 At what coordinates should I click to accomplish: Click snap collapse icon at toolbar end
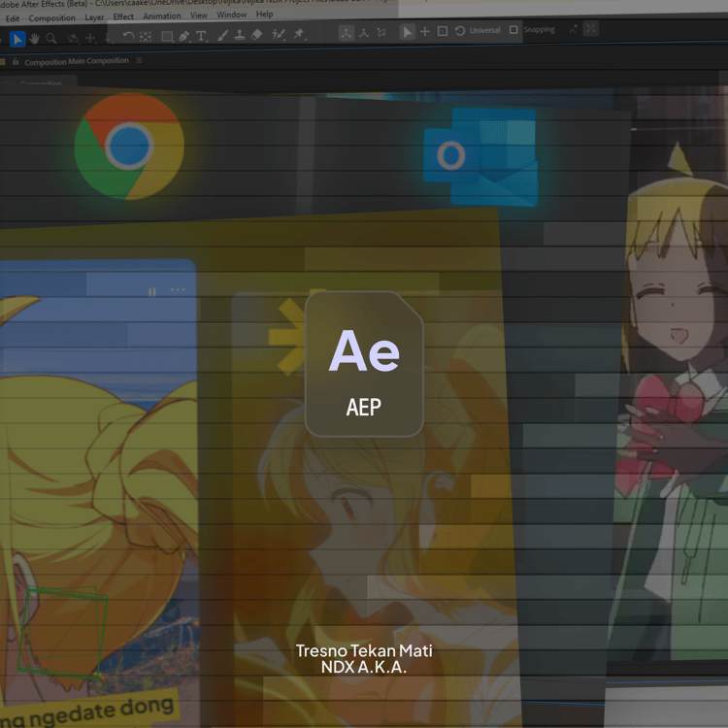click(590, 29)
